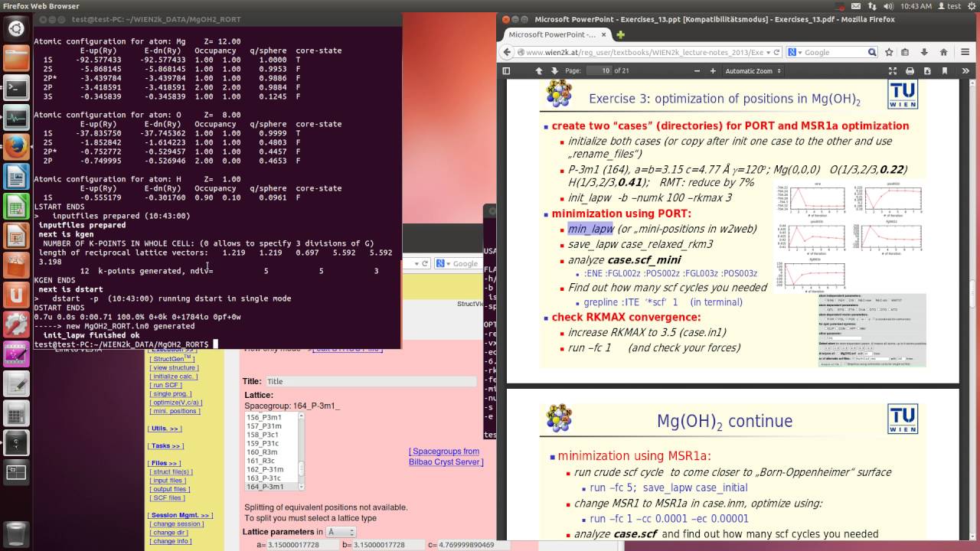Open the Spacegroups from Bilbao Cryst Server link
This screenshot has width=980, height=551.
(446, 457)
